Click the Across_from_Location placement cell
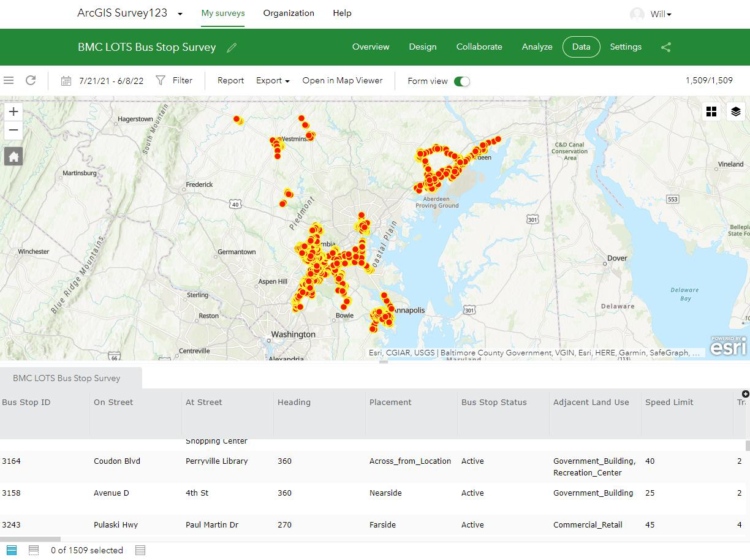 (x=410, y=461)
